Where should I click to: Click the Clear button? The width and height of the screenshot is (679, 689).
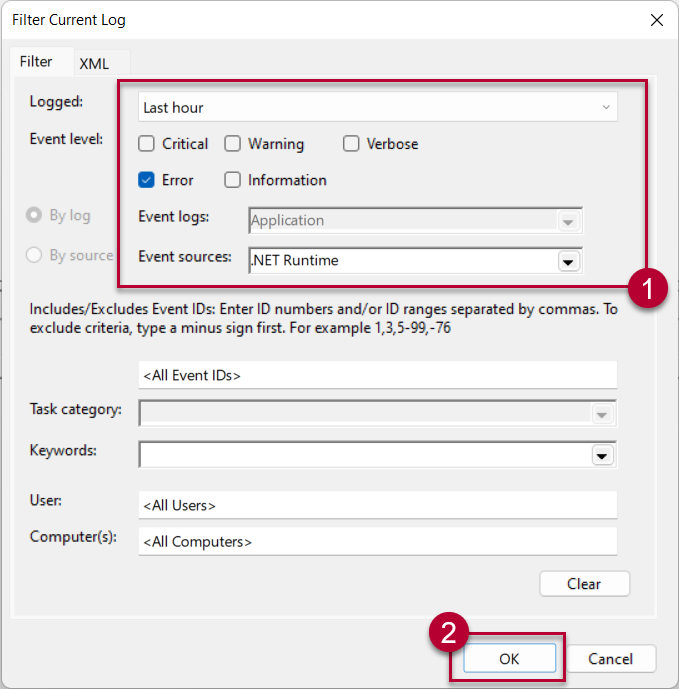584,584
